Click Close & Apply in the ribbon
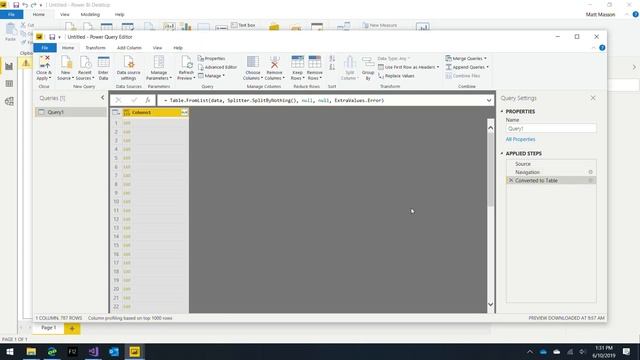 [x=44, y=68]
